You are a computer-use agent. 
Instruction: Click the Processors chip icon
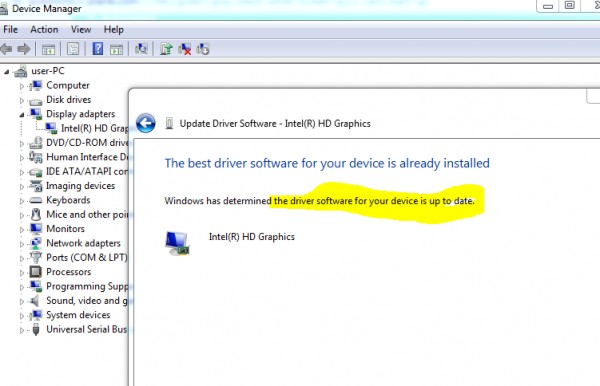point(36,272)
